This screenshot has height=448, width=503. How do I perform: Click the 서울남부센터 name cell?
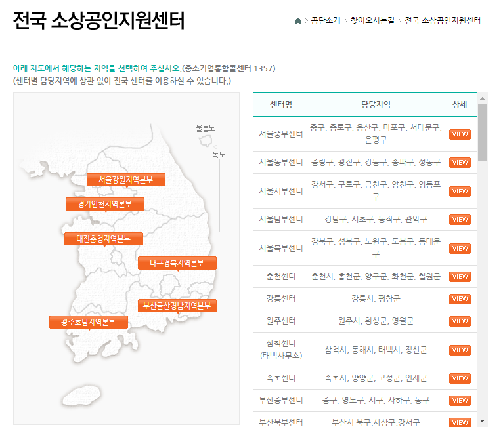tap(281, 220)
